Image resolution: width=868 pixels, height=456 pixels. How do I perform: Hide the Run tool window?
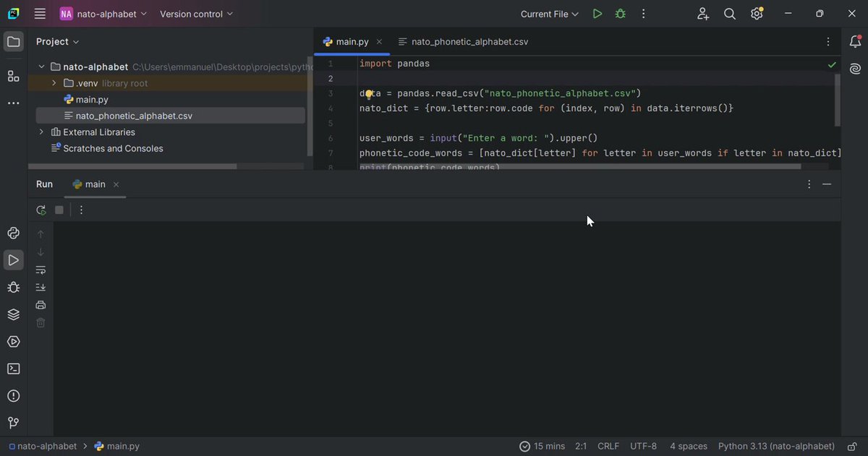point(827,184)
